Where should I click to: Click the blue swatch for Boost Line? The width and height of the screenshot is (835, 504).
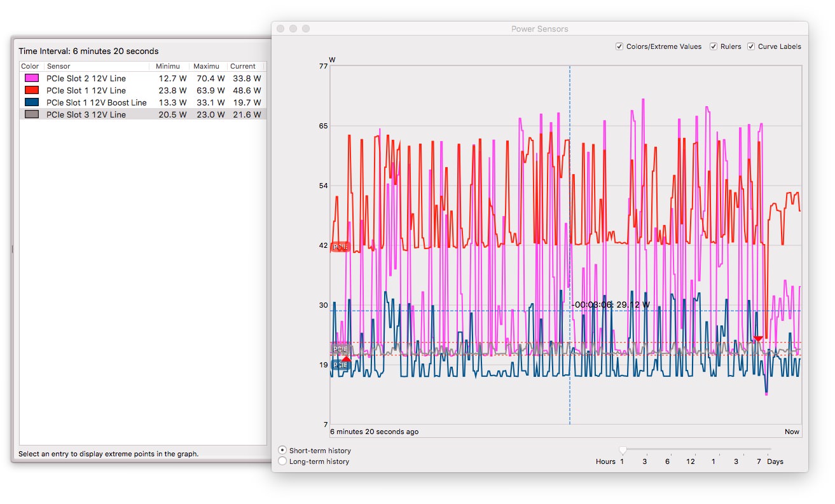click(31, 102)
